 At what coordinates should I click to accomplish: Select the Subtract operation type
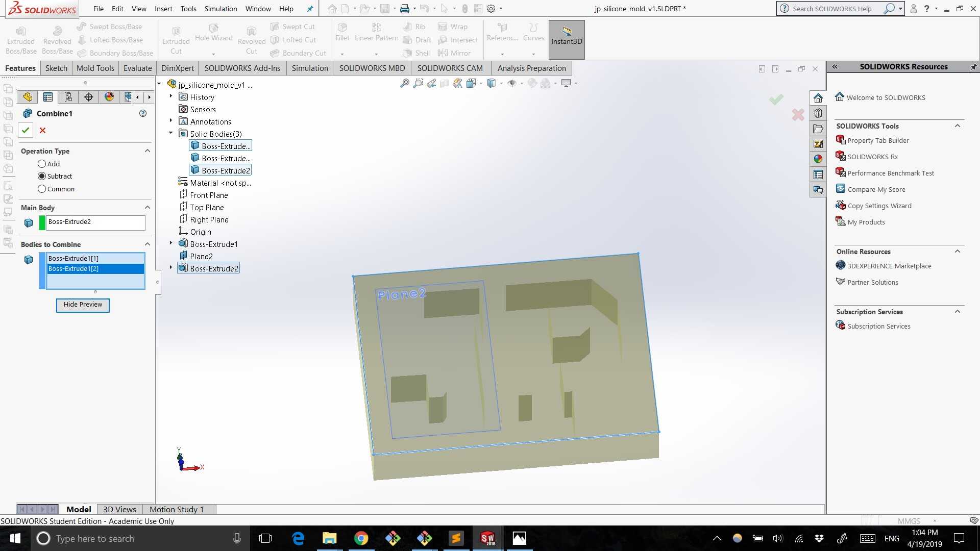42,176
